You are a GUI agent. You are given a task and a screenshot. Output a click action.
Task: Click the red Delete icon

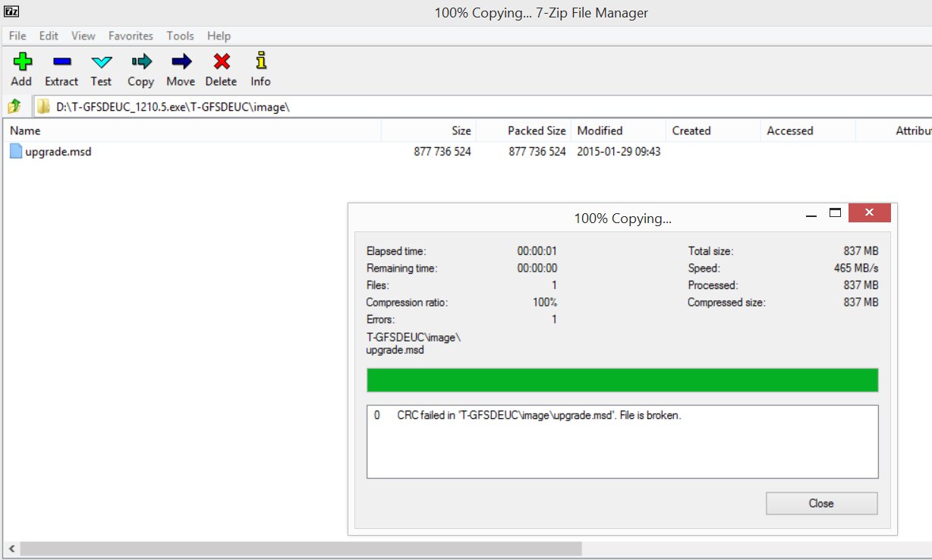click(x=221, y=69)
